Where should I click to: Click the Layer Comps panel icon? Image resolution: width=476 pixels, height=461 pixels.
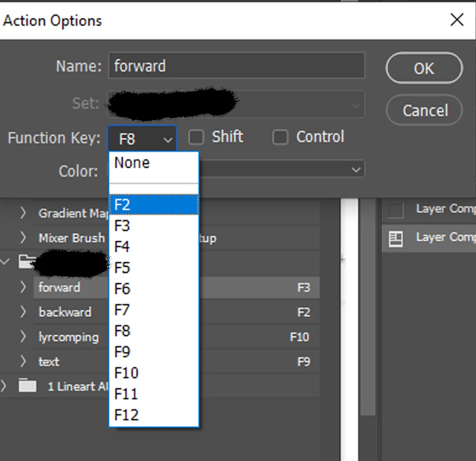(396, 239)
